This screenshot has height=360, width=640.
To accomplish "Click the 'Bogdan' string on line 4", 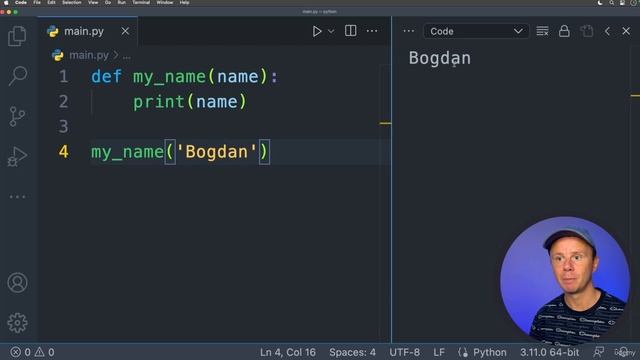I will click(217, 152).
